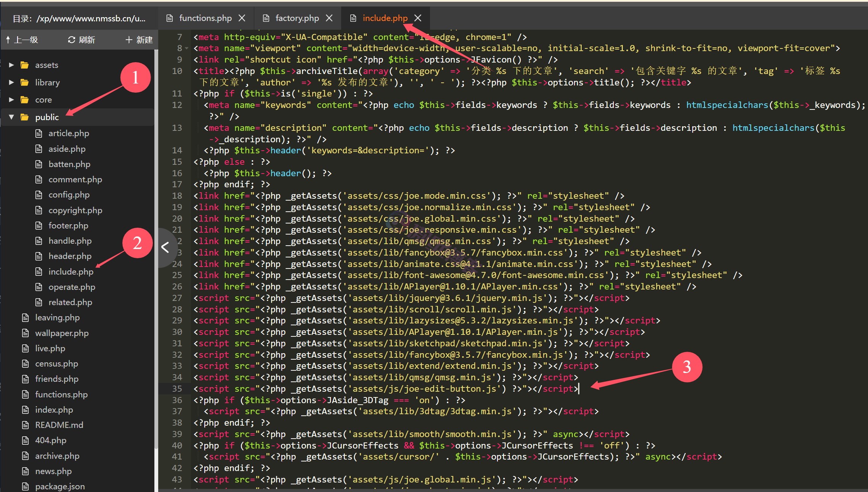Click the operate.php file icon
Image resolution: width=868 pixels, height=492 pixels.
[x=39, y=287]
